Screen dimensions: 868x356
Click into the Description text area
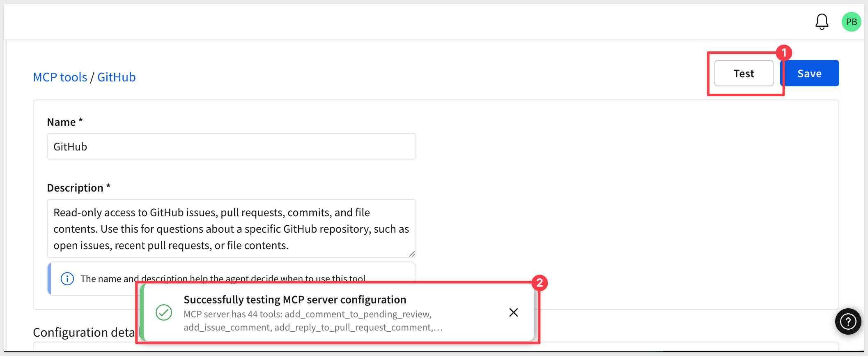(232, 229)
